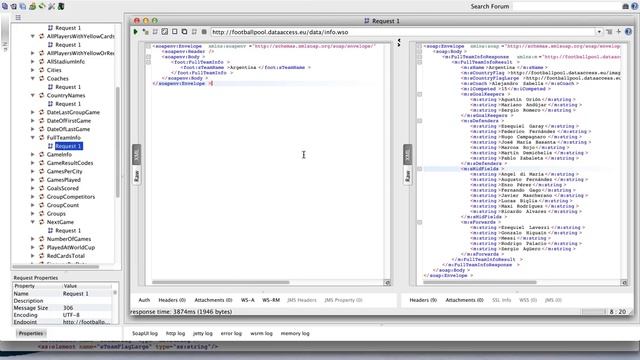Click the response editor horizontal scrollbar
The width and height of the screenshot is (640, 360).
click(x=480, y=282)
